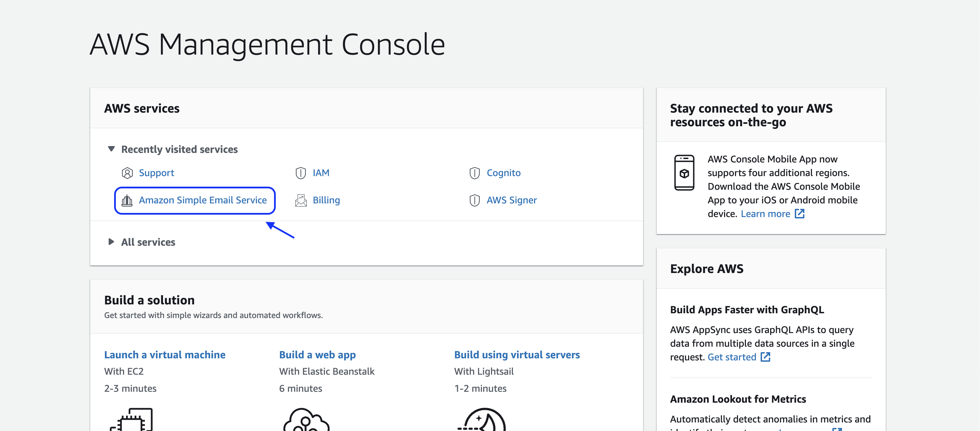
Task: Click Build using virtual servers
Action: pos(517,355)
